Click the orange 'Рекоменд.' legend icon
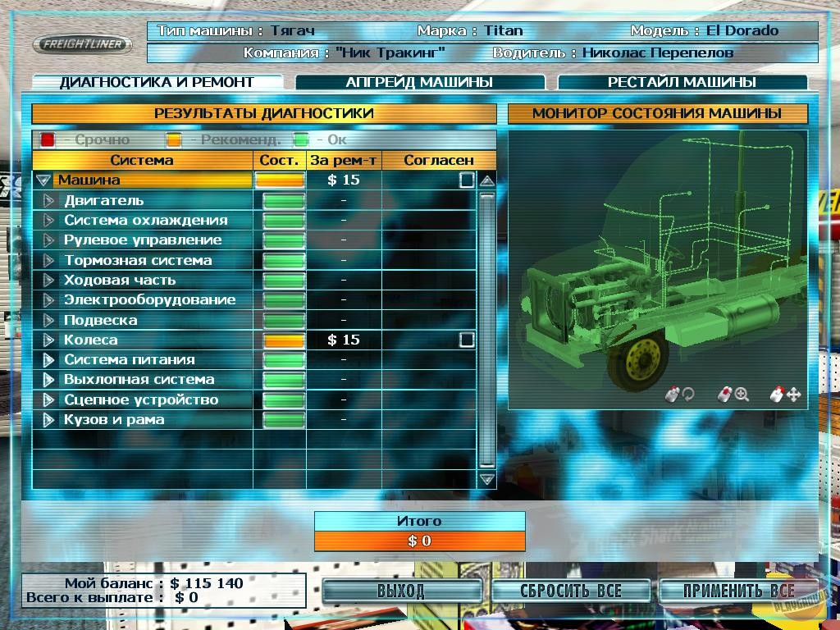The height and width of the screenshot is (630, 840). (x=174, y=139)
